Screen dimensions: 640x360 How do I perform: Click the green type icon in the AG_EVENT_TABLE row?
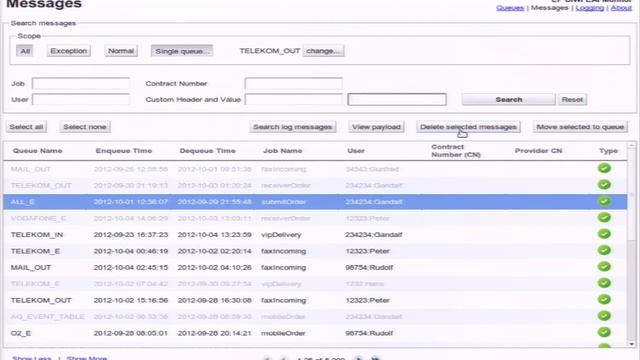(x=604, y=316)
